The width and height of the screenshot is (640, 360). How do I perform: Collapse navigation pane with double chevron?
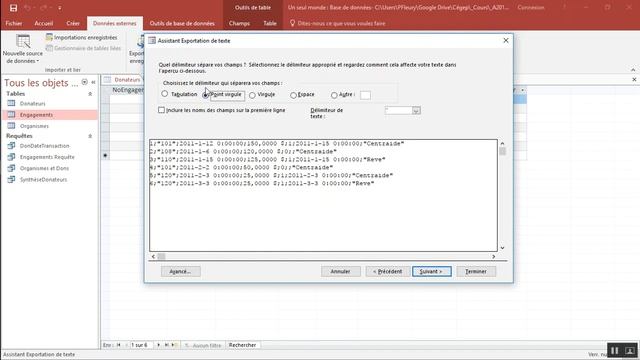(93, 82)
